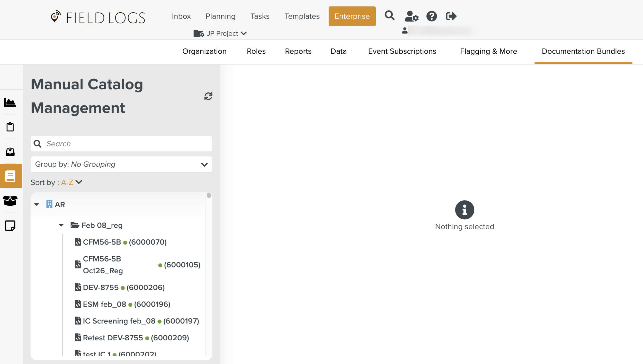
Task: Select the sticky note sidebar icon
Action: [x=10, y=226]
